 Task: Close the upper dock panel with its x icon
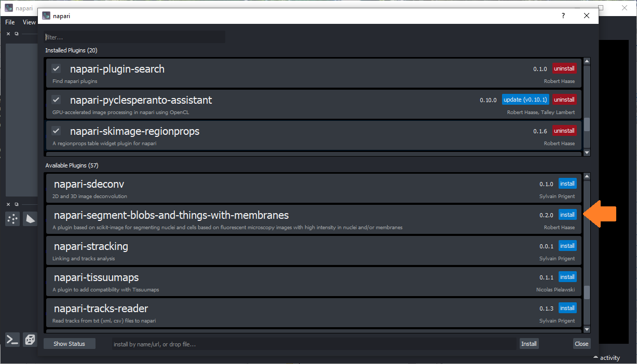pyautogui.click(x=8, y=34)
